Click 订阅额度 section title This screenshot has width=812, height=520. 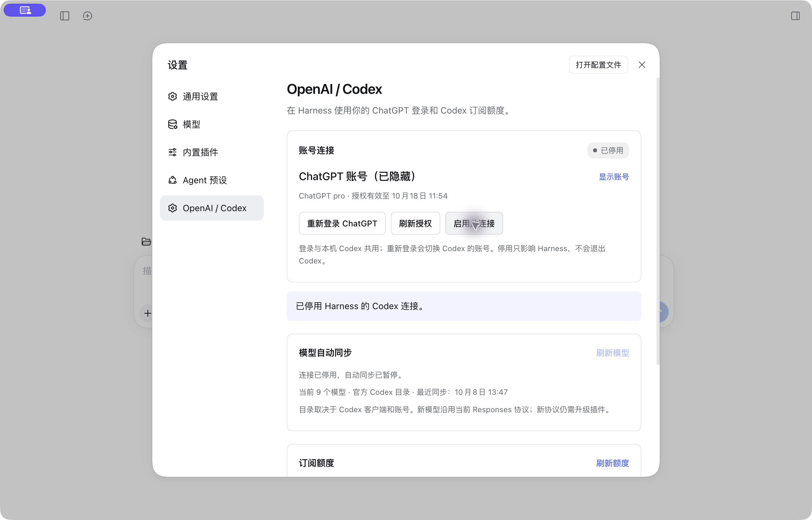(x=317, y=463)
